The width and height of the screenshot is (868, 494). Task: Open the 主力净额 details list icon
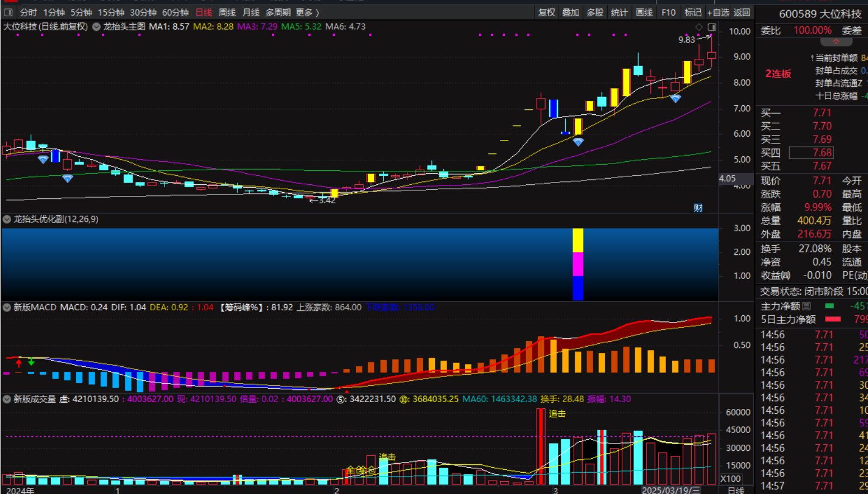pos(806,306)
